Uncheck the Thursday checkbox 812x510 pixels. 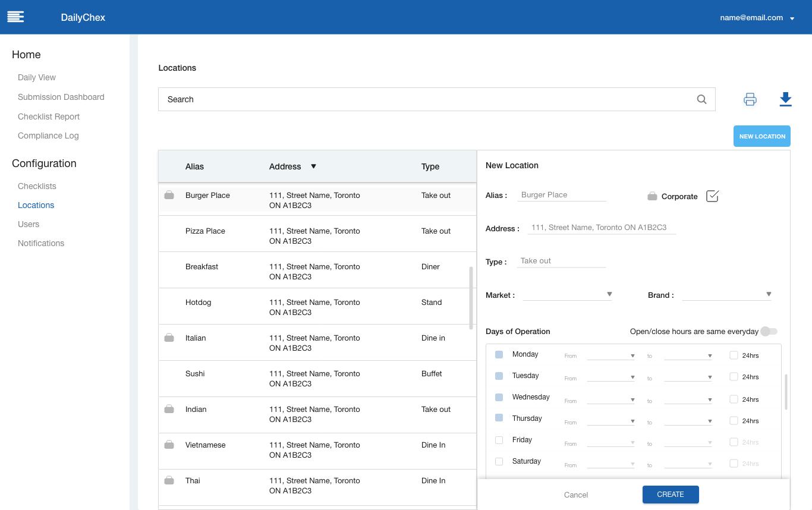point(499,418)
